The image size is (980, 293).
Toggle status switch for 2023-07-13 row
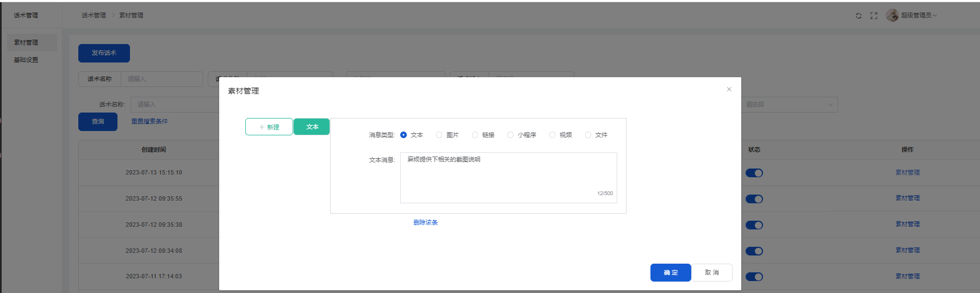tap(754, 173)
